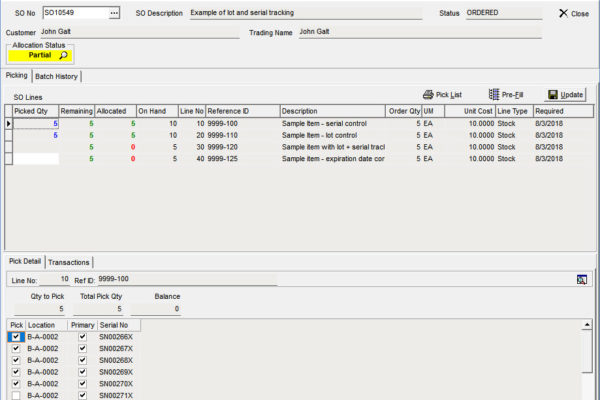Screen dimensions: 600x400
Task: Toggle Pick checkbox for serial SN00268X
Action: (x=16, y=360)
